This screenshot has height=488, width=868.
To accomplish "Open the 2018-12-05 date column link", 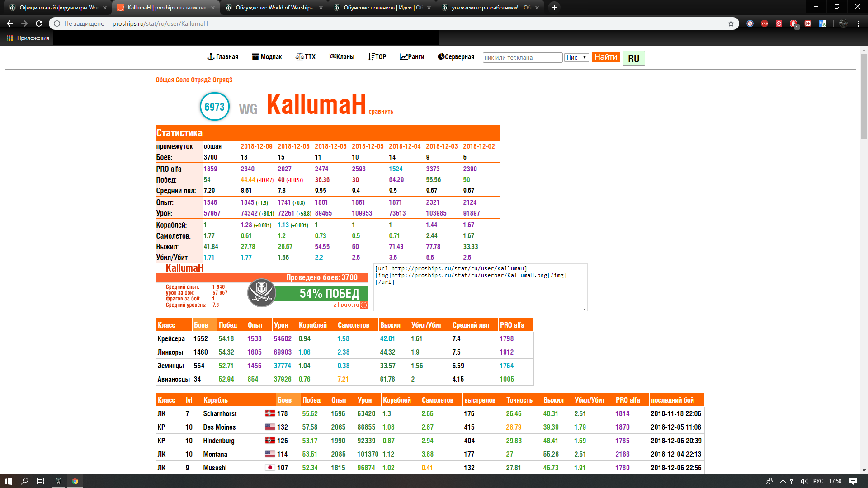I will pyautogui.click(x=368, y=146).
